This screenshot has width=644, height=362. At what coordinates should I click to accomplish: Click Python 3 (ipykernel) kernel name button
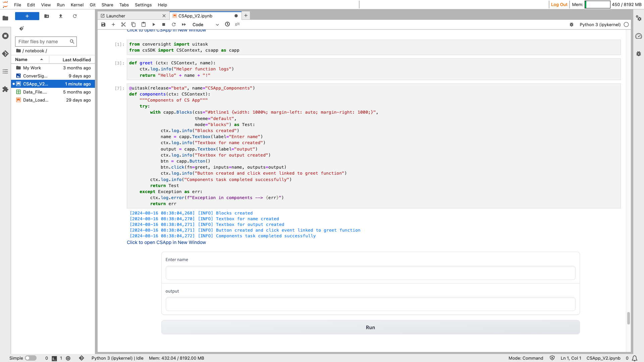[600, 24]
